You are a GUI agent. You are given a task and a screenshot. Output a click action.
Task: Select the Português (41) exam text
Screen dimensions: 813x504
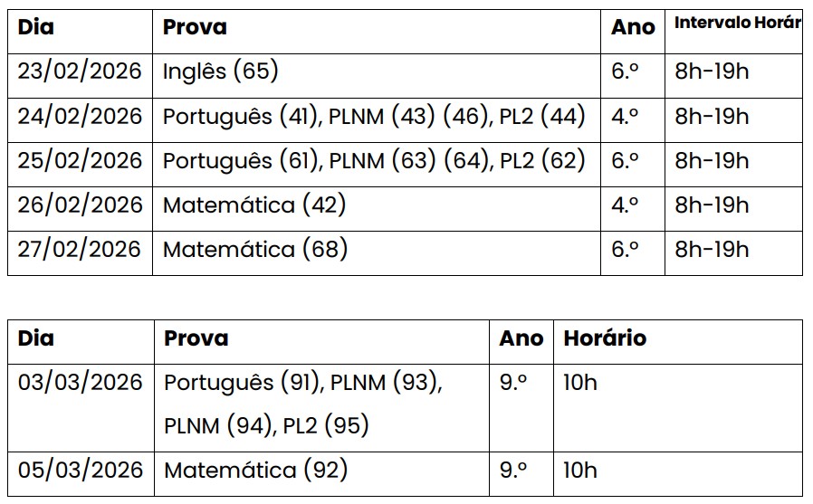pyautogui.click(x=240, y=117)
